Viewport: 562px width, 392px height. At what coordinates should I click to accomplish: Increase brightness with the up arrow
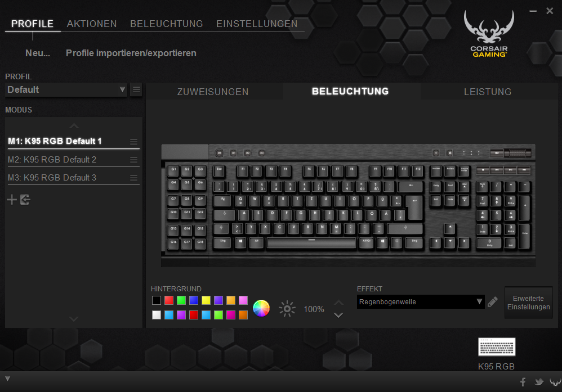coord(338,303)
